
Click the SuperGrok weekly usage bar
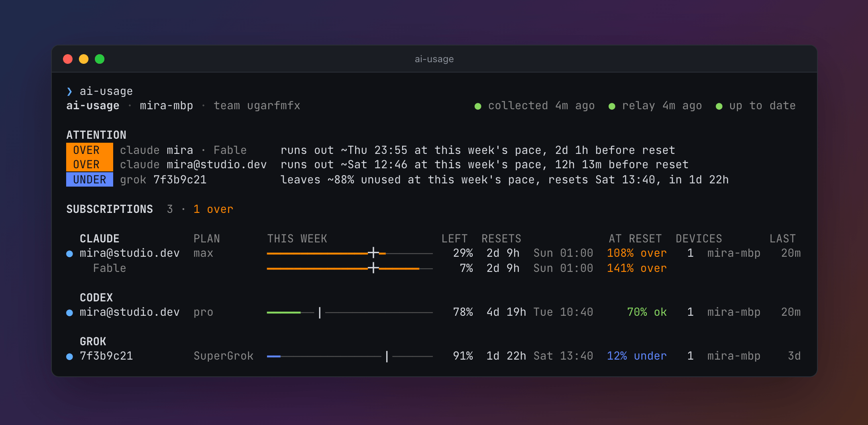[x=350, y=356]
